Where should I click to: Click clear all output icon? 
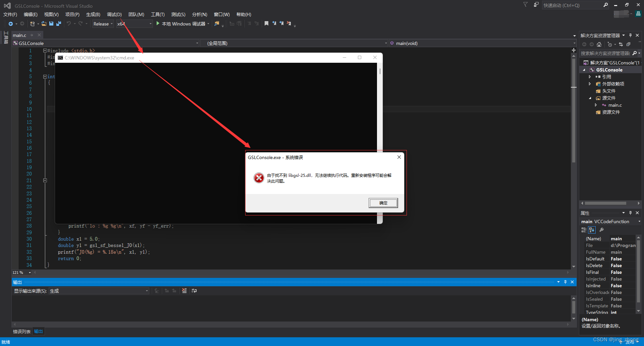(x=184, y=291)
